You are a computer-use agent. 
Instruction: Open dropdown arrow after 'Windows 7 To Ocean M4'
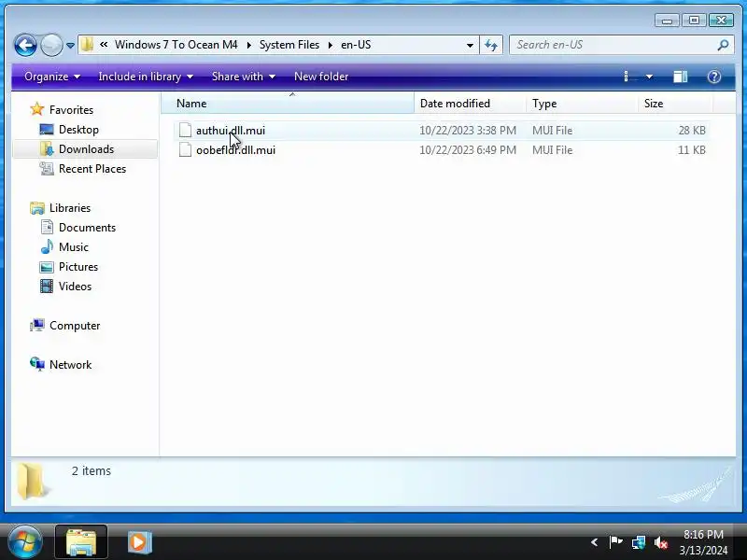click(x=248, y=45)
